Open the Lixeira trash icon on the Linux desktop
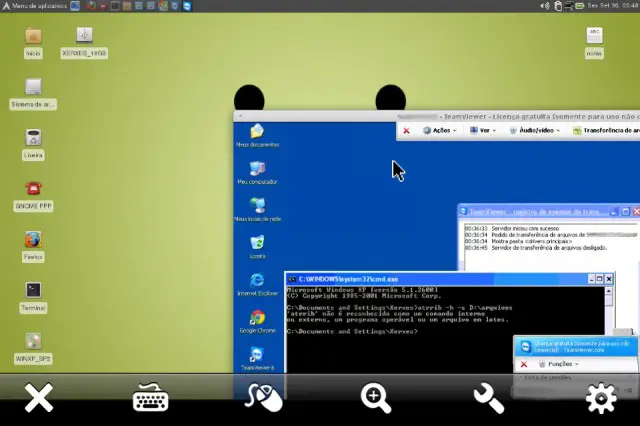Image resolution: width=640 pixels, height=426 pixels. click(x=33, y=144)
